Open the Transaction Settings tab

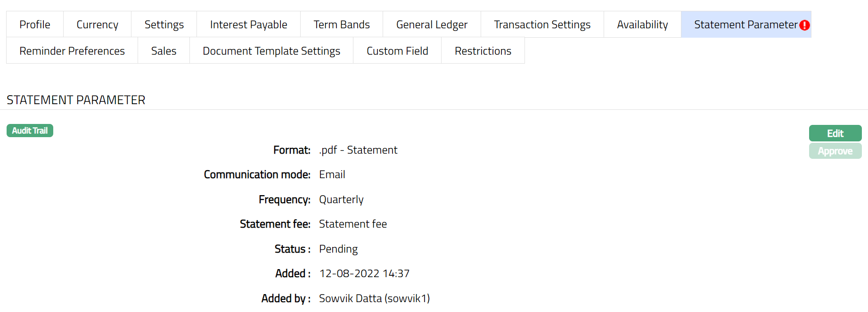542,25
